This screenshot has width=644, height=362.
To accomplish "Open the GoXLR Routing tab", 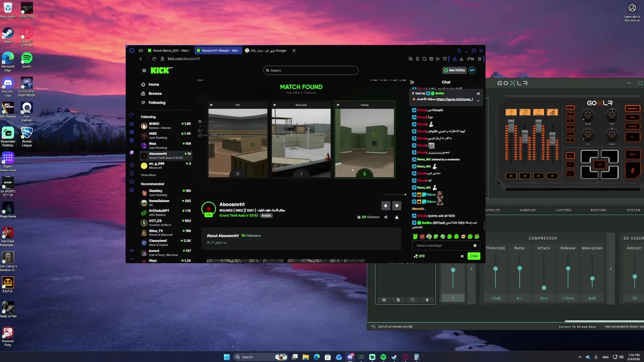I will (598, 210).
